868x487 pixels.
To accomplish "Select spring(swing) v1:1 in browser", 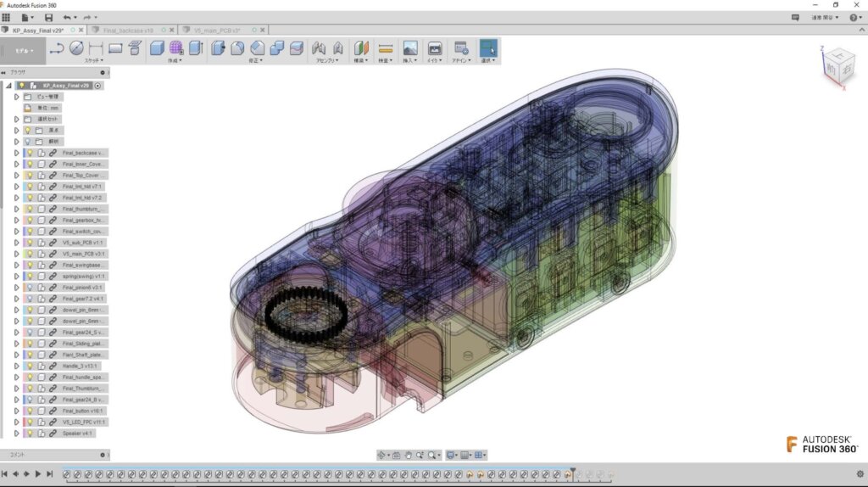I will coord(83,277).
